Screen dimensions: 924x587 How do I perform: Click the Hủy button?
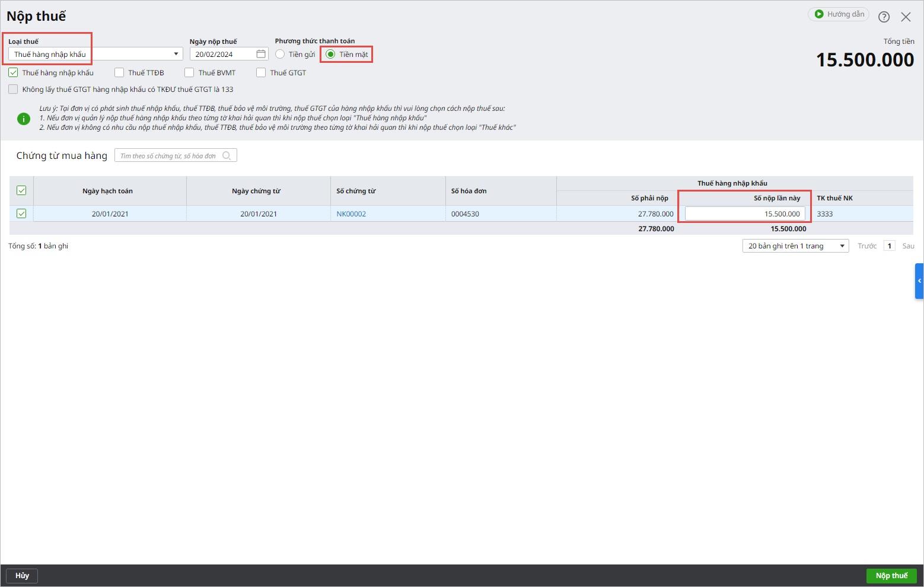click(22, 576)
